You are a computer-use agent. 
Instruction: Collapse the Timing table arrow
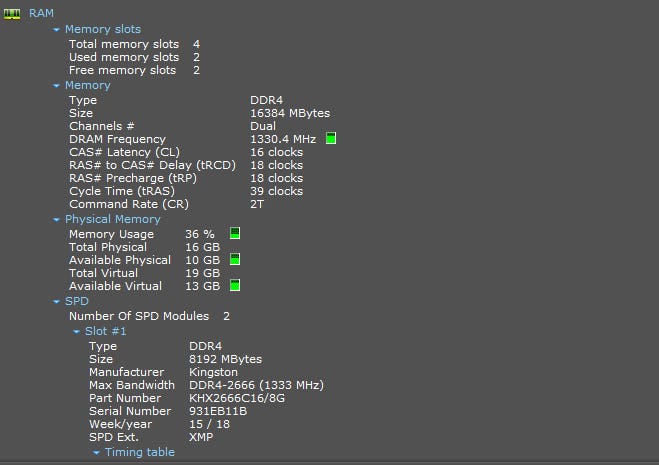[x=96, y=453]
